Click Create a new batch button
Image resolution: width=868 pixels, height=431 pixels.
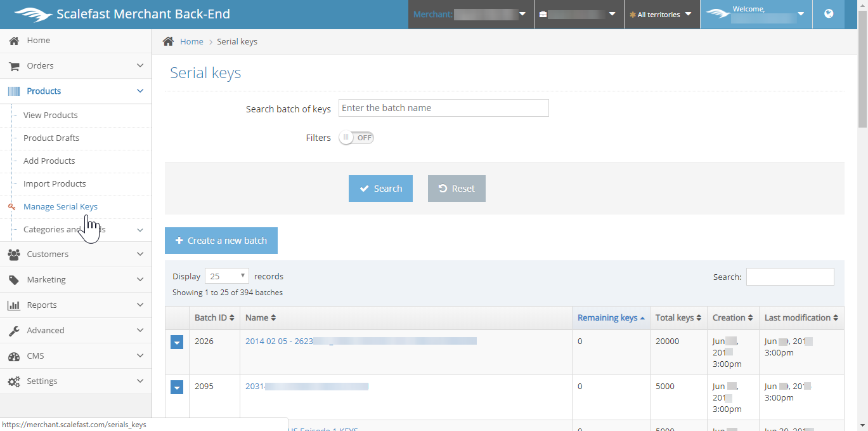[221, 241]
